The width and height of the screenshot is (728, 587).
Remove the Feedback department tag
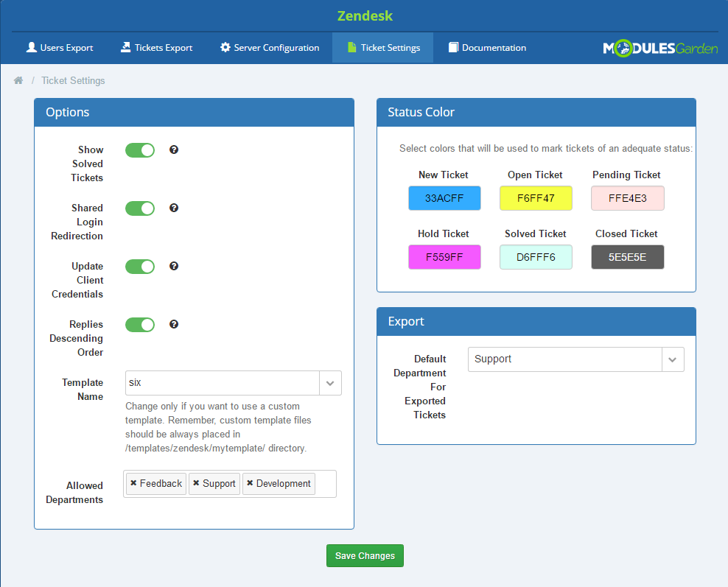[x=133, y=484]
